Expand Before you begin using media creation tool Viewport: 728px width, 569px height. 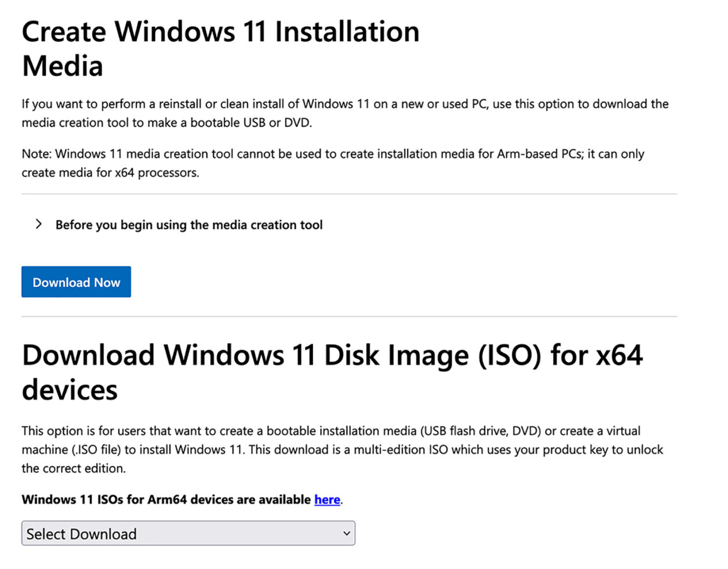(189, 225)
